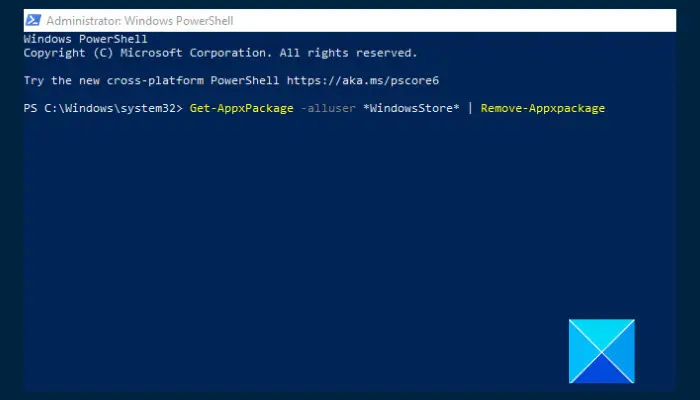Click the PowerShell icon in the title bar
Screen dimensions: 700x400
[x=33, y=20]
